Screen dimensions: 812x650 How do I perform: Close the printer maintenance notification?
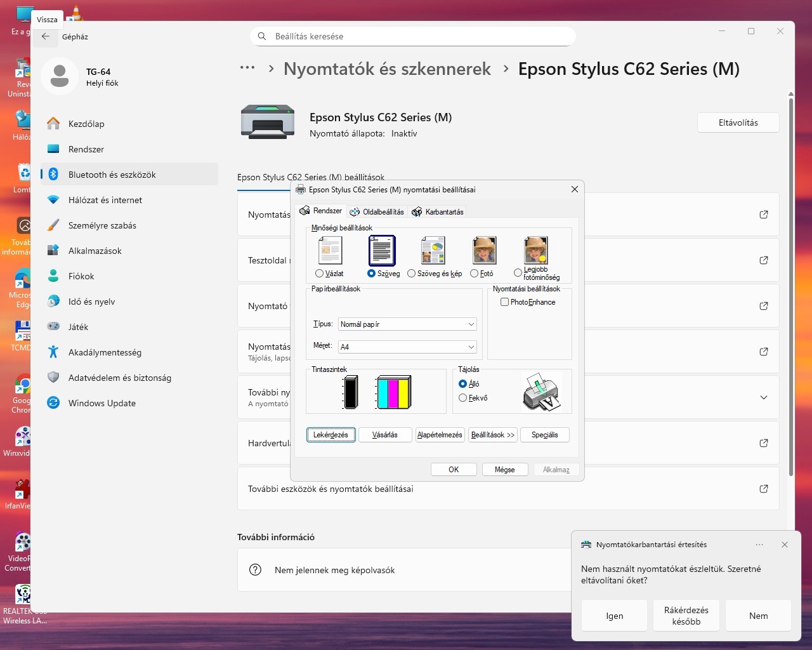[x=785, y=545]
